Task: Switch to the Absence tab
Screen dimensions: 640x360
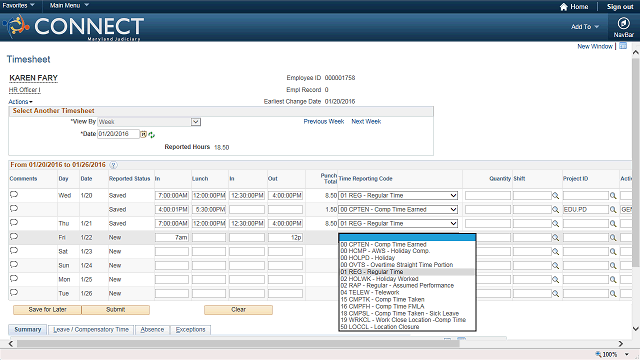Action: [152, 329]
